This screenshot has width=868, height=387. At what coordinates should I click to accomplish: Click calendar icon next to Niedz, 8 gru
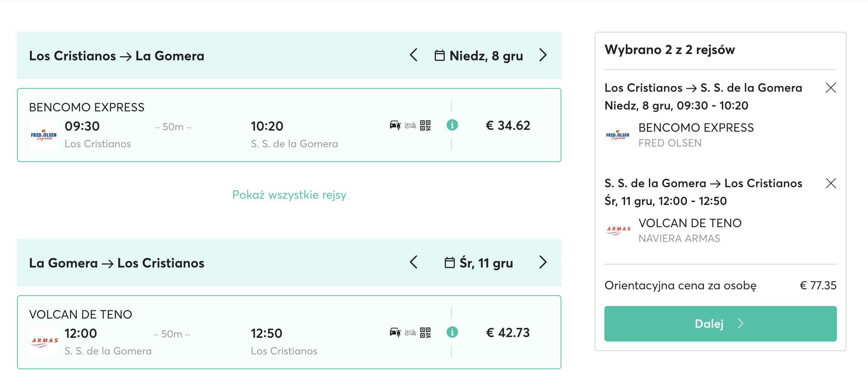[x=440, y=55]
